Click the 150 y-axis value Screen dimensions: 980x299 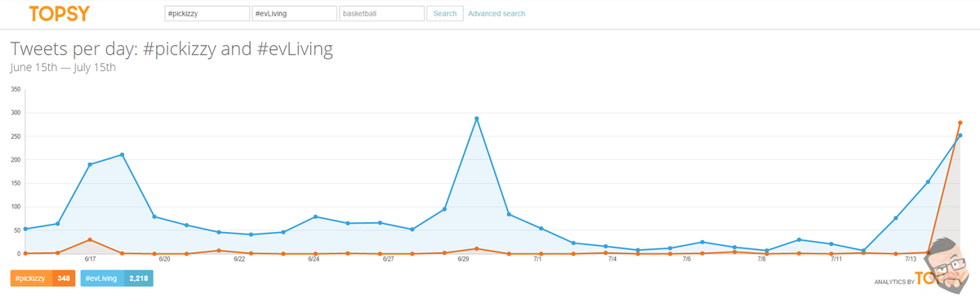(x=16, y=183)
